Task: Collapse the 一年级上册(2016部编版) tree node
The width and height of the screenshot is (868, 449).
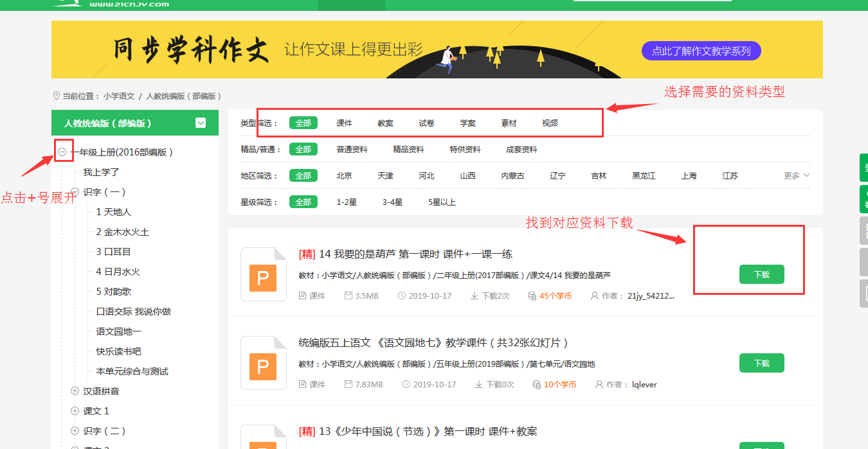Action: (62, 152)
